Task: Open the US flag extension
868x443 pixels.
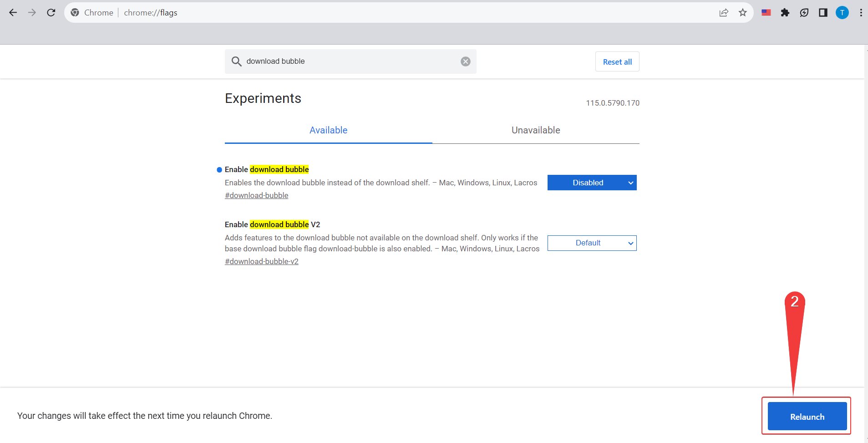Action: [766, 12]
